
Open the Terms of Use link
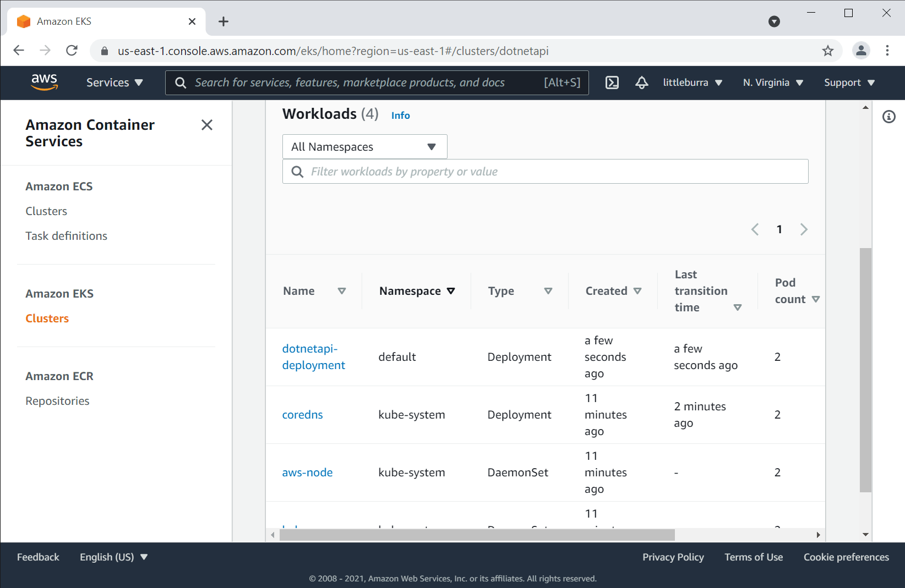754,557
